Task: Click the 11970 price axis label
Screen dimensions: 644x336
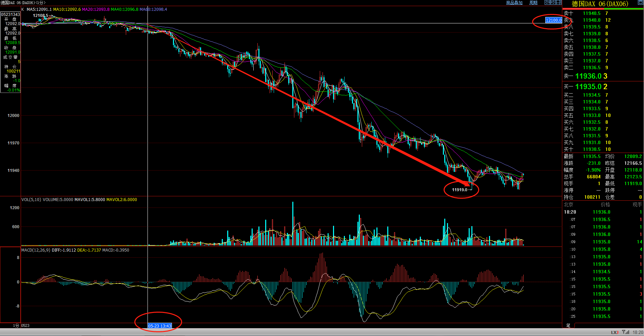Action: (x=14, y=143)
